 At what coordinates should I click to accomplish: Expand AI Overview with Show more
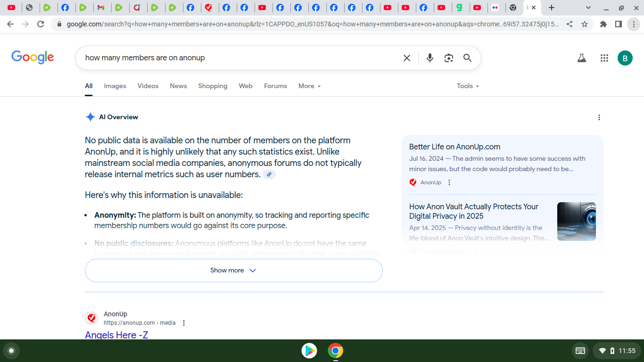tap(233, 271)
